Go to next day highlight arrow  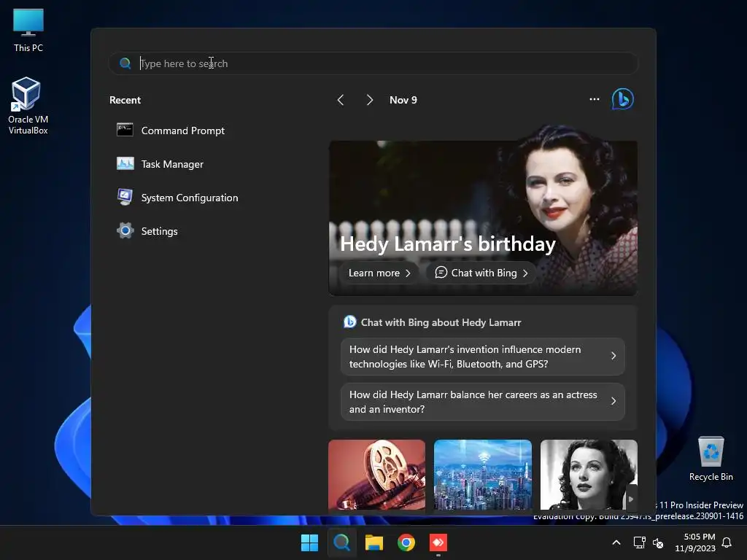click(369, 100)
